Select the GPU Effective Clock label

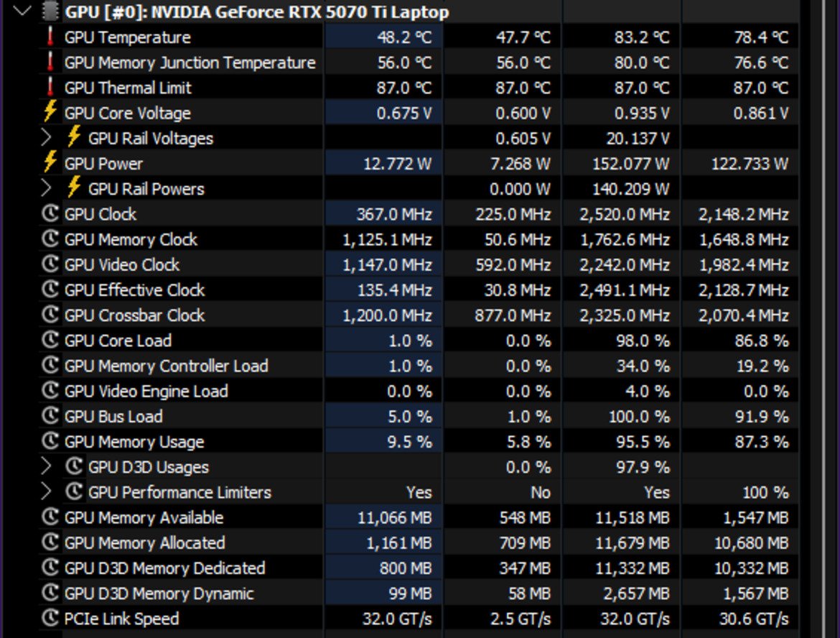click(x=134, y=290)
